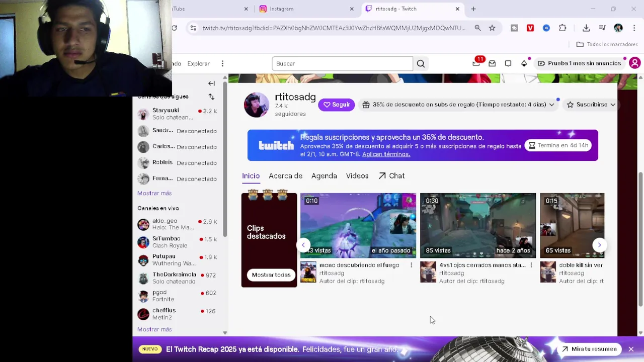Image resolution: width=644 pixels, height=362 pixels.
Task: Open the Bits gem icon
Action: 524,63
